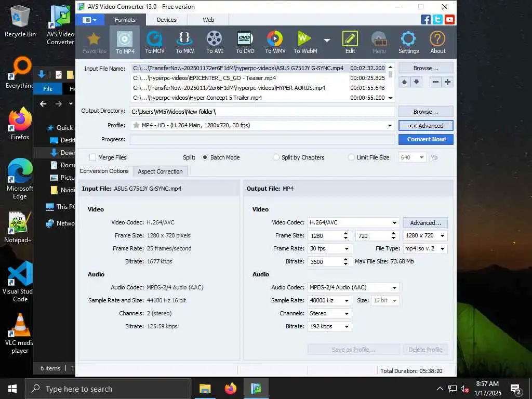Collapse panel with Advanced button
This screenshot has height=399, width=532.
click(x=426, y=126)
